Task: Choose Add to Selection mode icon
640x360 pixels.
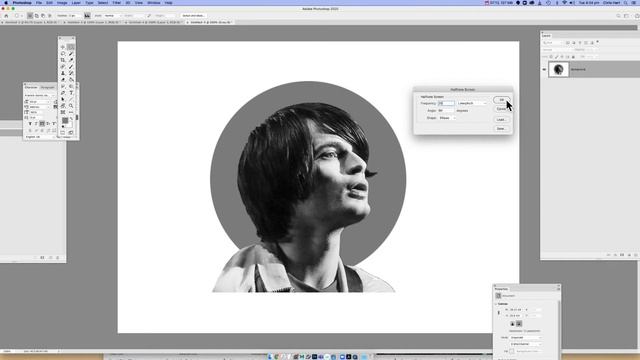Action: pyautogui.click(x=36, y=16)
